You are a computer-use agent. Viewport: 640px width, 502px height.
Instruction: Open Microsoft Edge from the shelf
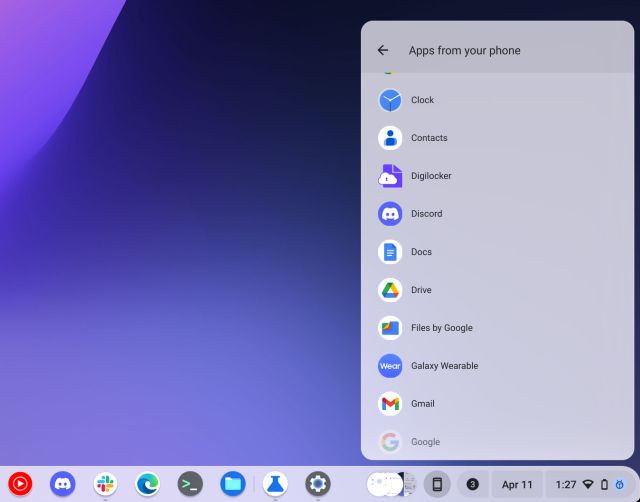pos(148,484)
